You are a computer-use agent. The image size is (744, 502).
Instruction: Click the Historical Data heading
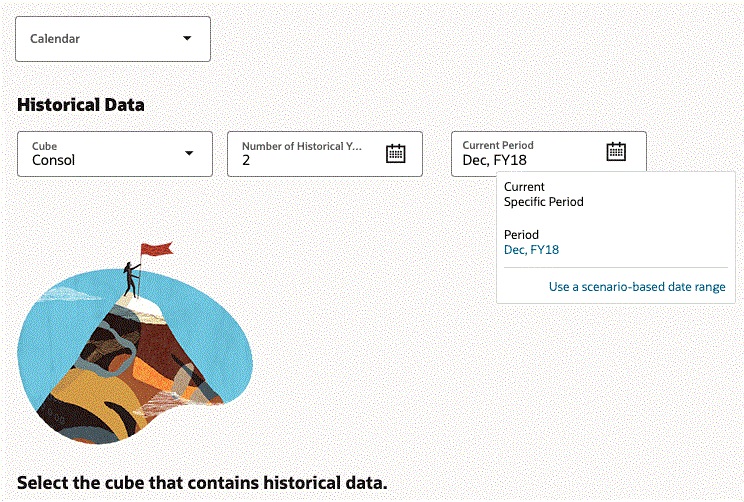(x=81, y=104)
